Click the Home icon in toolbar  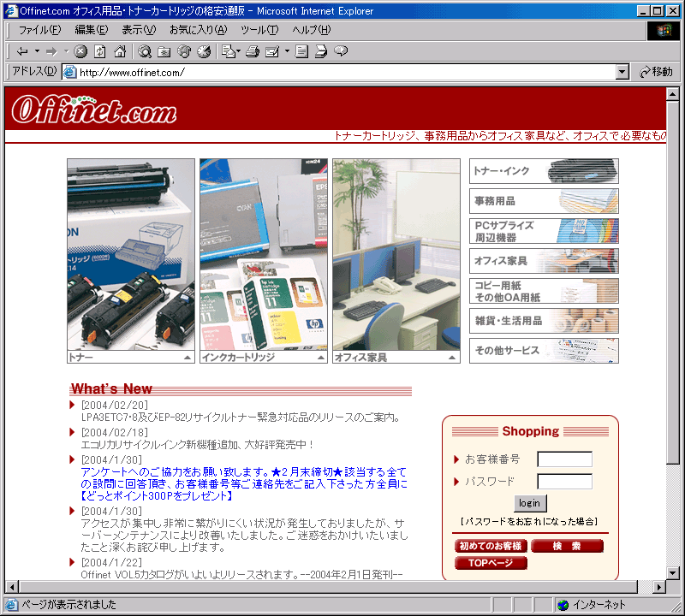pyautogui.click(x=120, y=51)
